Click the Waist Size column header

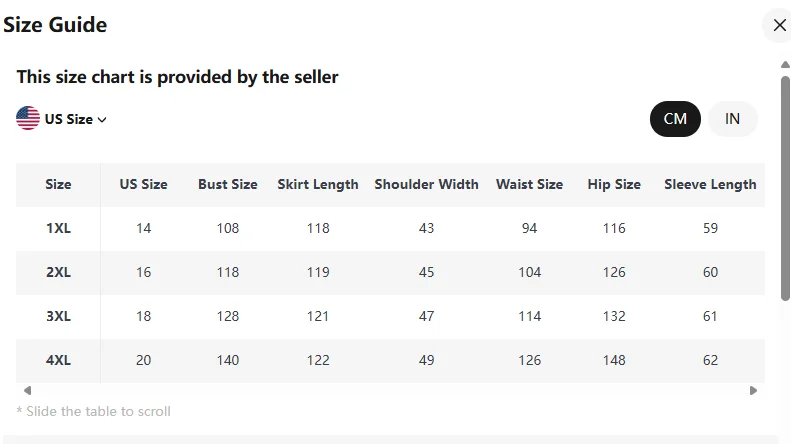[529, 184]
